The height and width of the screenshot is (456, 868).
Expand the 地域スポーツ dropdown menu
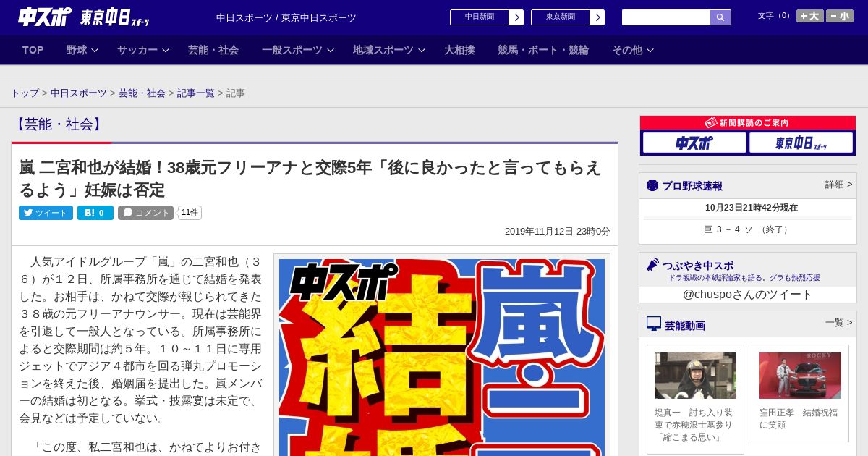click(389, 50)
